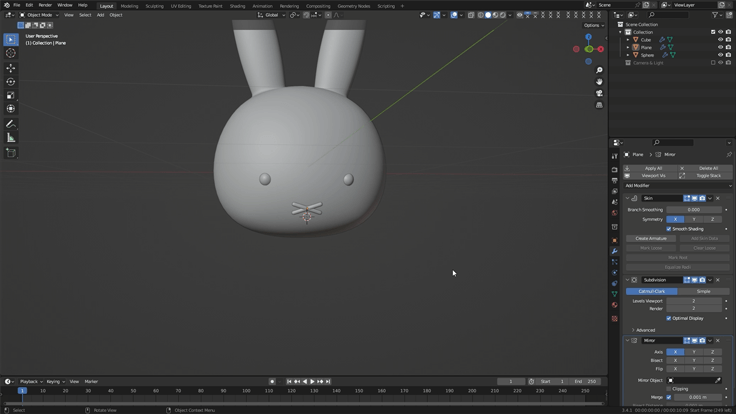
Task: Play the animation forward
Action: click(x=313, y=382)
